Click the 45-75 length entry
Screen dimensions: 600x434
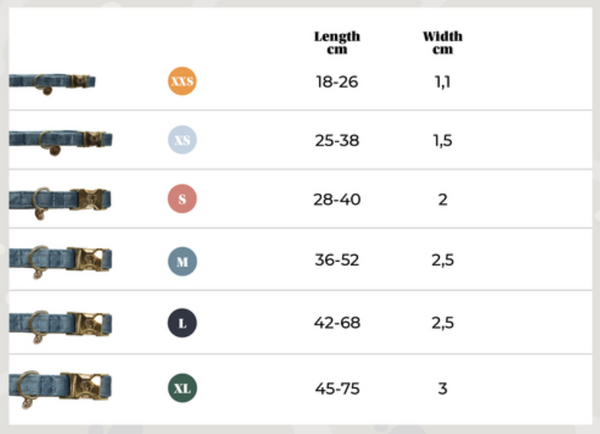(x=337, y=388)
